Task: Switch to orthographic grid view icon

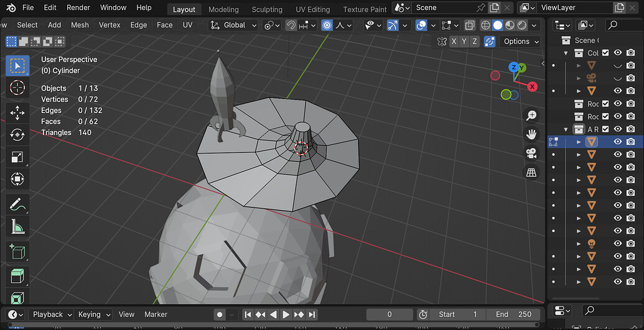Action: click(531, 172)
